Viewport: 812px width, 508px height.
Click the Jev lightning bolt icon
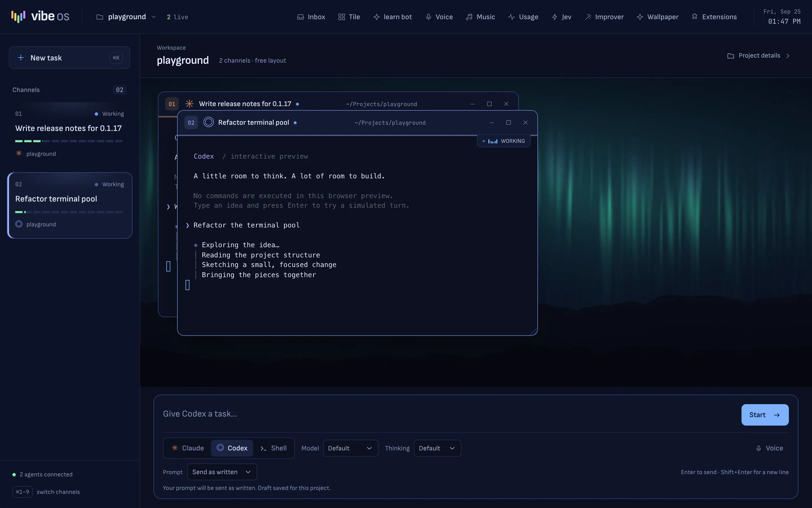(x=555, y=17)
